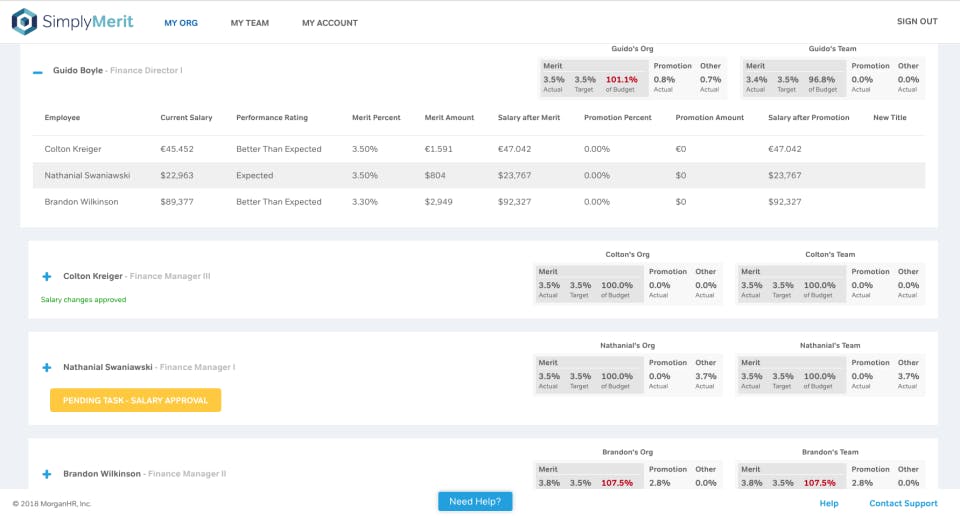960x517 pixels.
Task: Click the Promotion Amount column header
Action: coord(709,118)
